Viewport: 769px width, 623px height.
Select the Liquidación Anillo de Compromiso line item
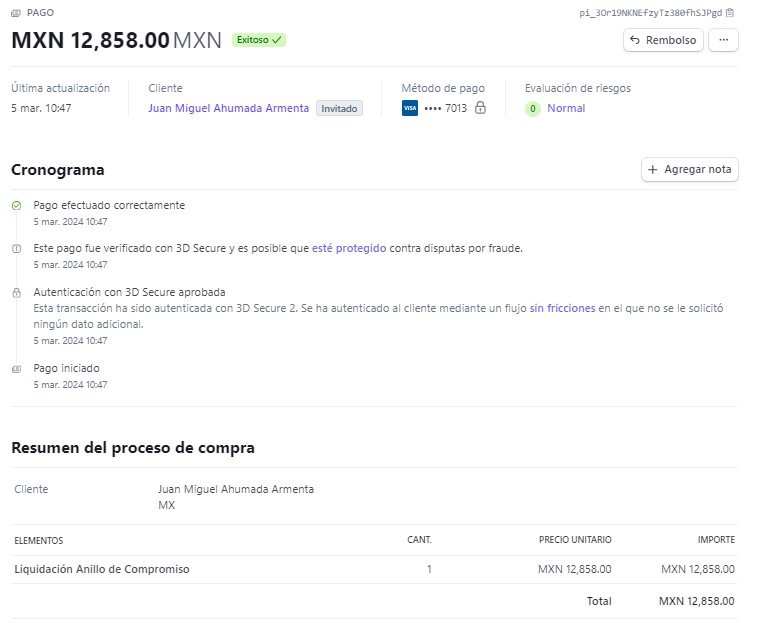click(374, 569)
